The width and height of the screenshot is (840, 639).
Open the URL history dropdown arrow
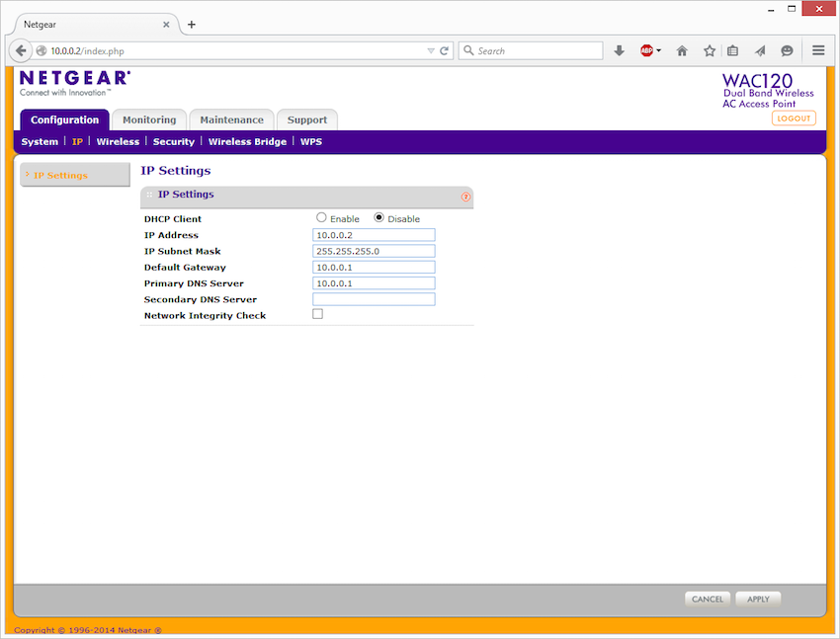pos(431,50)
